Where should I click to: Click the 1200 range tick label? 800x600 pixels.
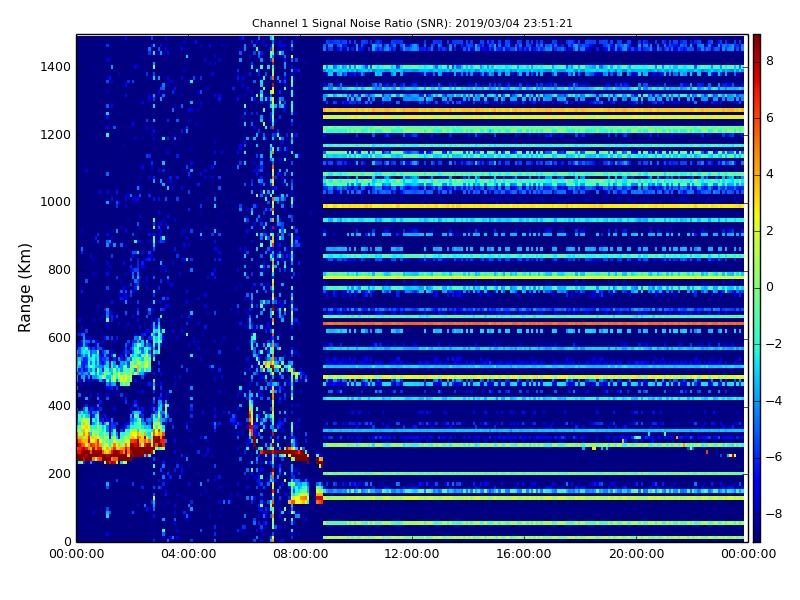click(55, 135)
